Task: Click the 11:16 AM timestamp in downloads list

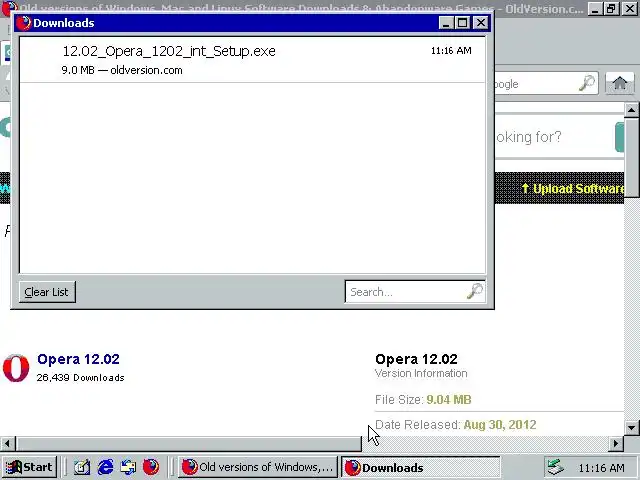Action: [x=451, y=51]
